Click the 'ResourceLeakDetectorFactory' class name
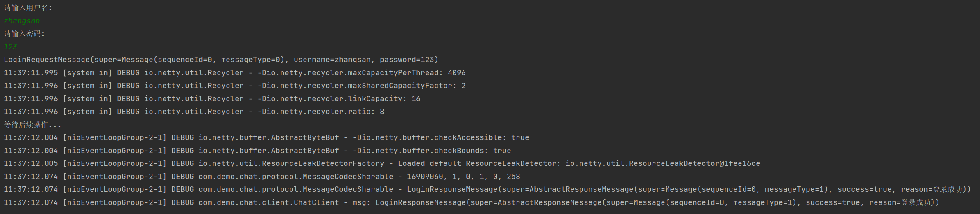Screen dimensions: 980x214 323,163
